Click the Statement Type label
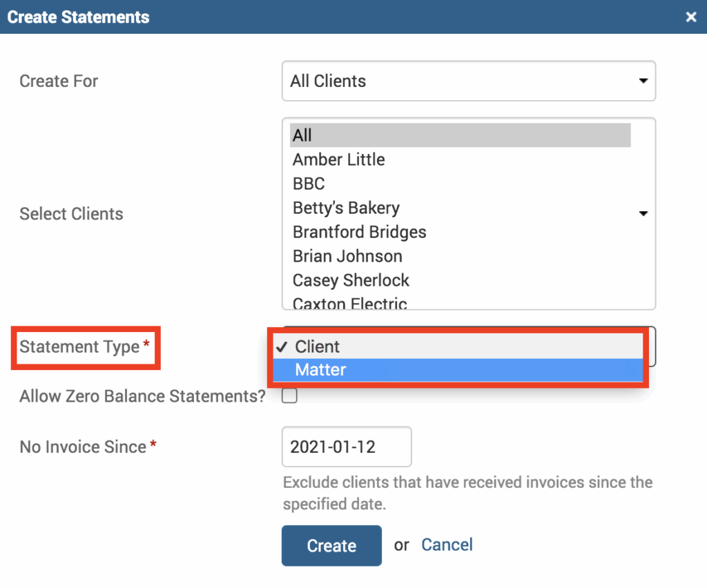The image size is (707, 588). [79, 346]
